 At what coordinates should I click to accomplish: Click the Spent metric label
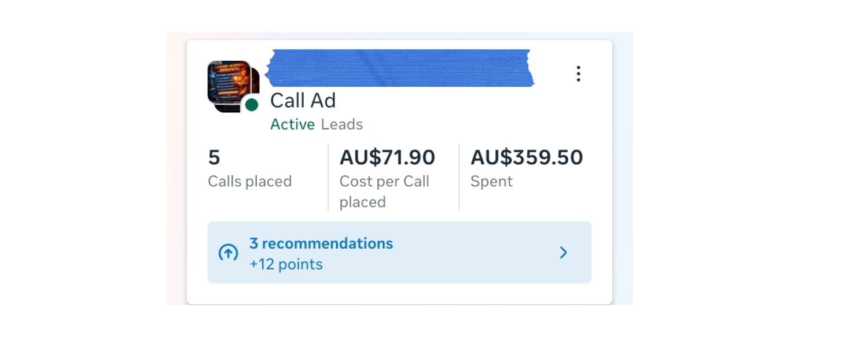pyautogui.click(x=491, y=182)
